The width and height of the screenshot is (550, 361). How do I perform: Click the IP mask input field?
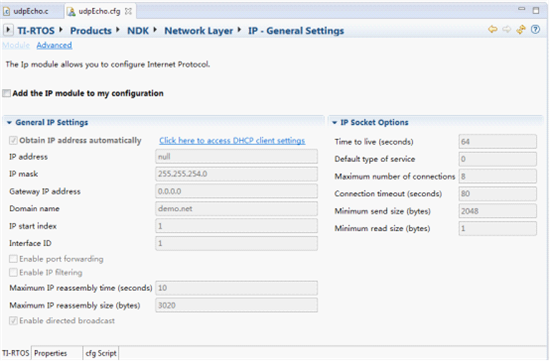point(236,174)
